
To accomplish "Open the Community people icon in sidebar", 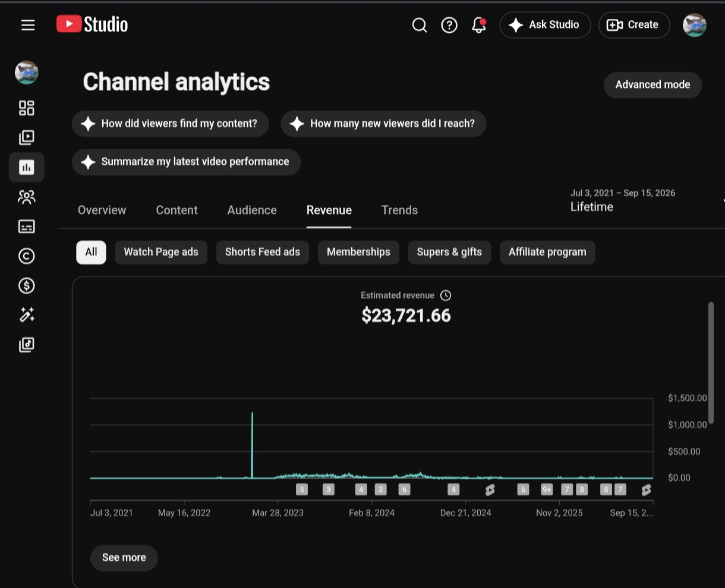I will 27,197.
